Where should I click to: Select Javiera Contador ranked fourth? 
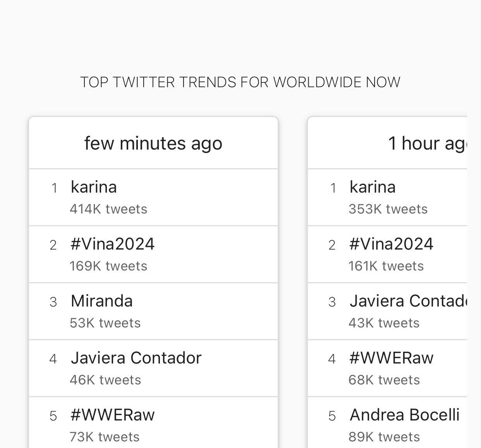[x=136, y=358]
